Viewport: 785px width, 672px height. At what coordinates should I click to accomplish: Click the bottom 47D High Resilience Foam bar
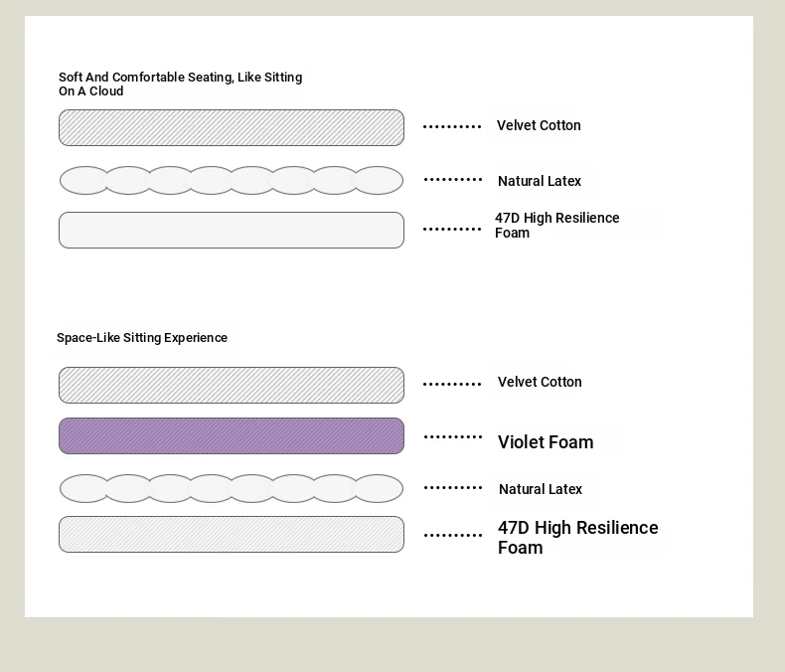point(232,534)
